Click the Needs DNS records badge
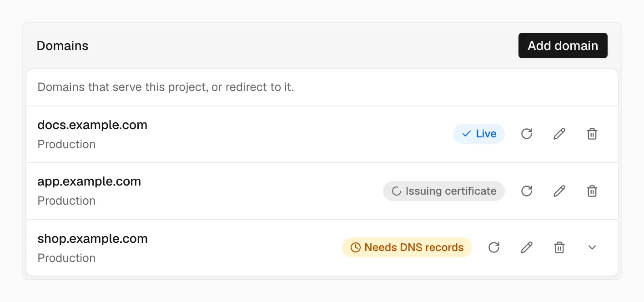This screenshot has height=302, width=644. coord(407,247)
